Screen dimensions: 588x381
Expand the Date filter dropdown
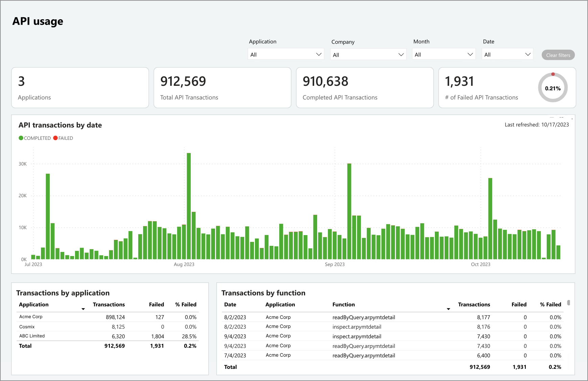pyautogui.click(x=507, y=54)
